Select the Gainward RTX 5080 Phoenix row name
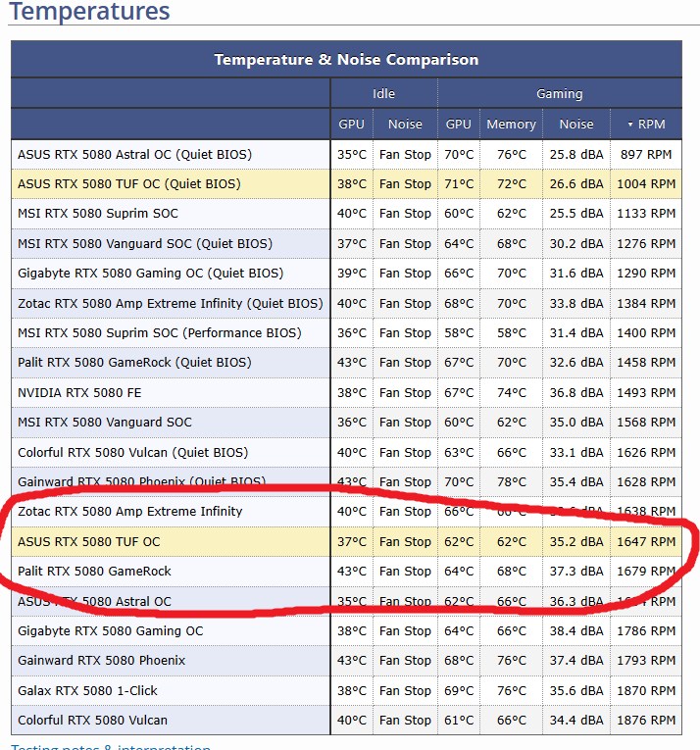This screenshot has height=750, width=700. point(101,661)
